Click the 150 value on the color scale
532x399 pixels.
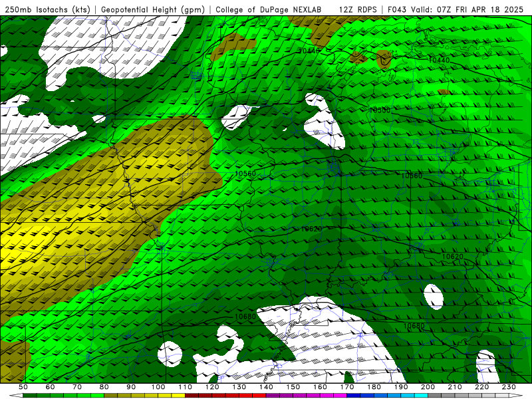click(293, 387)
